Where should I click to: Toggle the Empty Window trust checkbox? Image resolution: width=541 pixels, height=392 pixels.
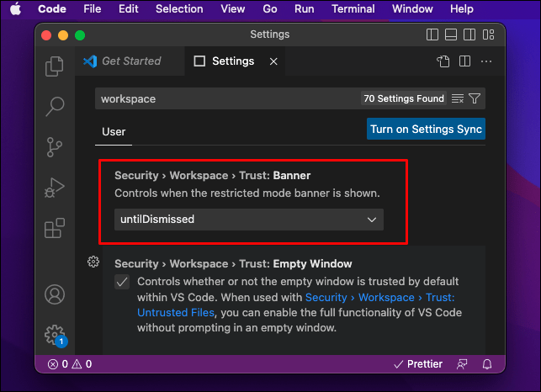[x=123, y=282]
